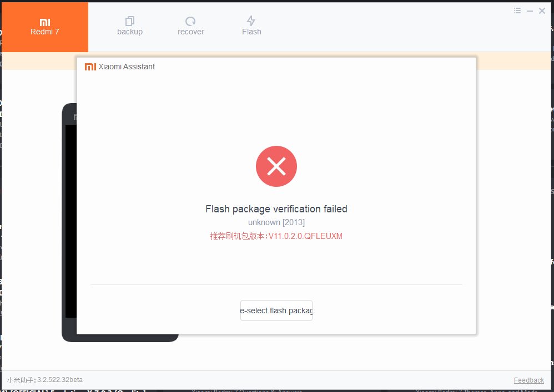Screen dimensions: 554x392
Task: Click the Flash lightning bolt icon
Action: [251, 21]
